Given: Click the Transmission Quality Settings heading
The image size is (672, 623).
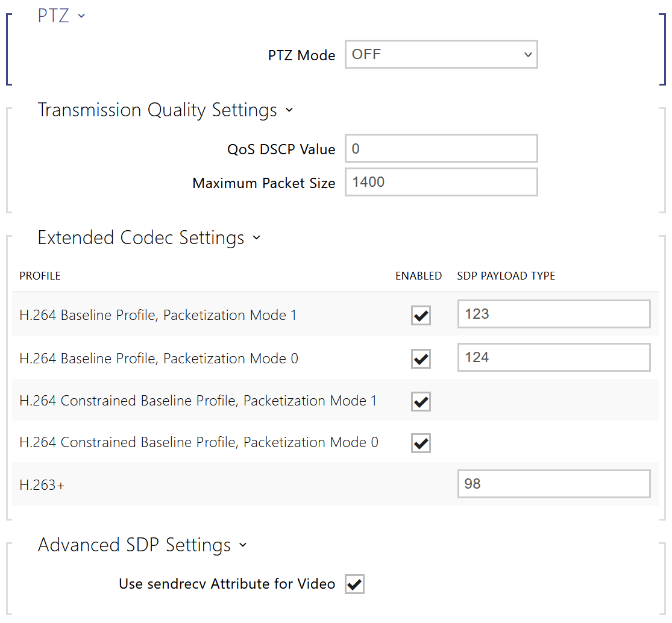Looking at the screenshot, I should [157, 110].
